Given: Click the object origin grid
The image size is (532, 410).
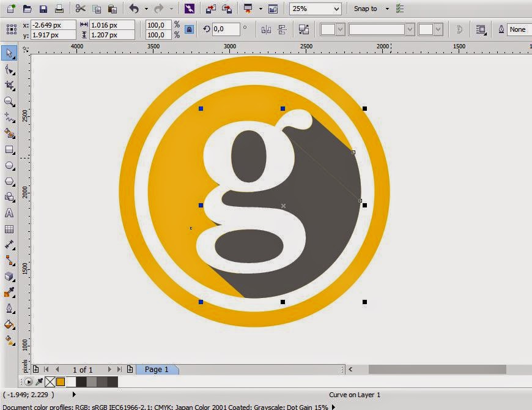Looking at the screenshot, I should coord(12,29).
